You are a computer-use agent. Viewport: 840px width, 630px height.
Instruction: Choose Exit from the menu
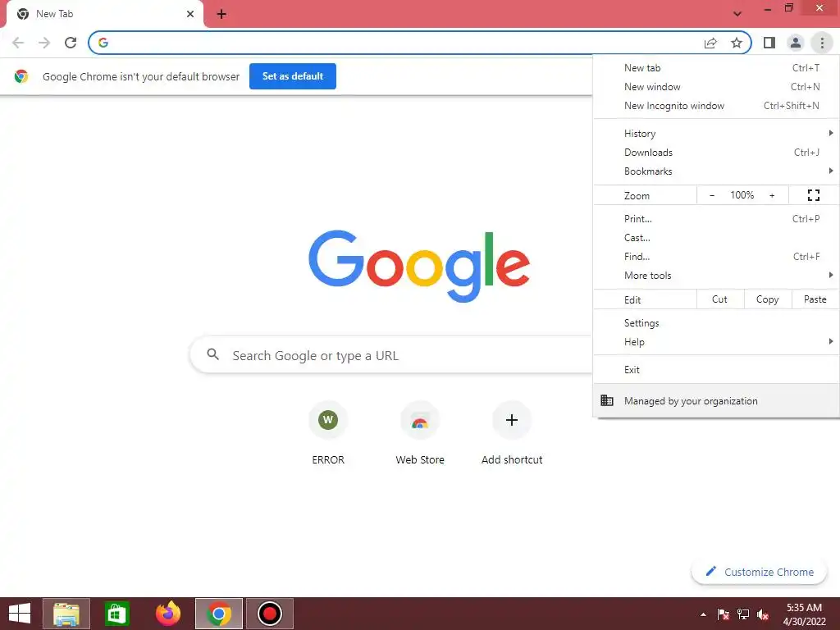[716, 370]
